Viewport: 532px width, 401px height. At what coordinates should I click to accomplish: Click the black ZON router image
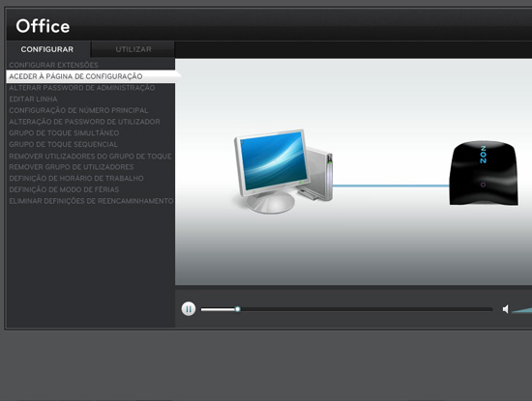click(484, 173)
